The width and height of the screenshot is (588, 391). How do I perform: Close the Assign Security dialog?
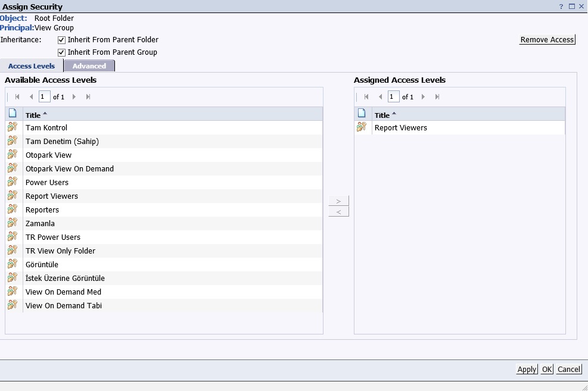581,7
